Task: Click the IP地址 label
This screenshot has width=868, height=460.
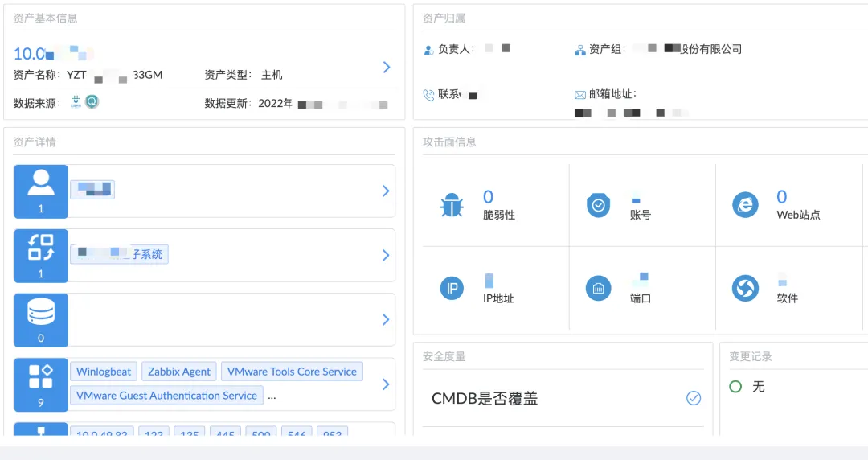Action: click(x=498, y=298)
